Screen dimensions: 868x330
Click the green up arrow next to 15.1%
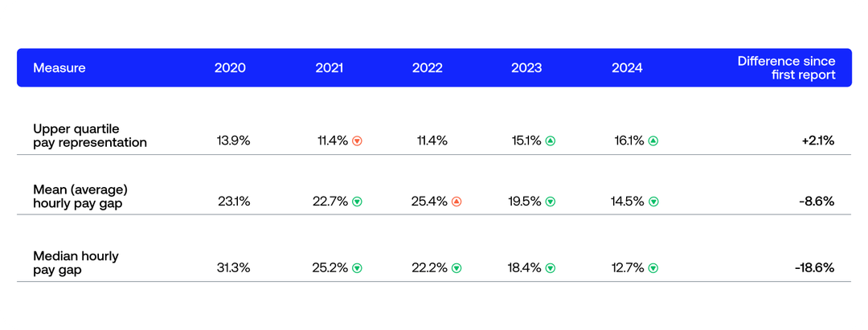point(551,141)
